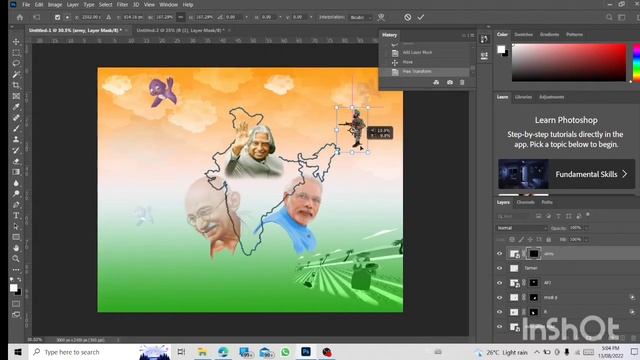
Task: Select the Lasso tool
Action: click(x=16, y=63)
